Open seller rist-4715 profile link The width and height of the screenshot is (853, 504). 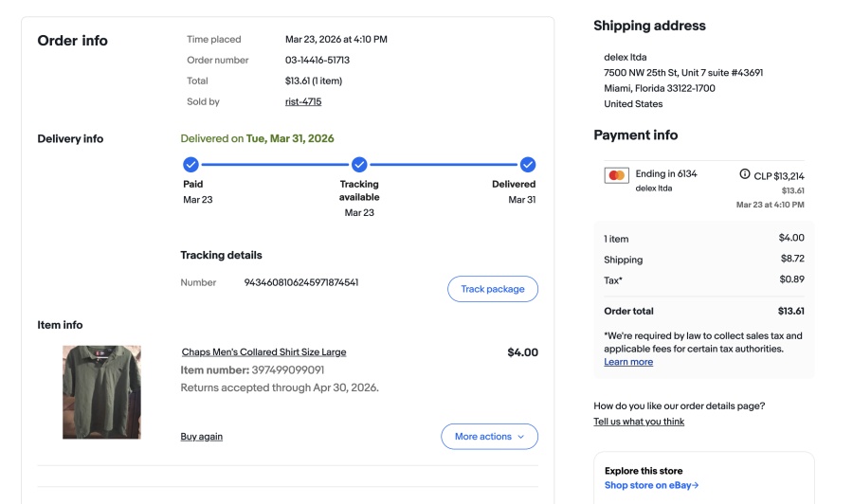point(303,101)
